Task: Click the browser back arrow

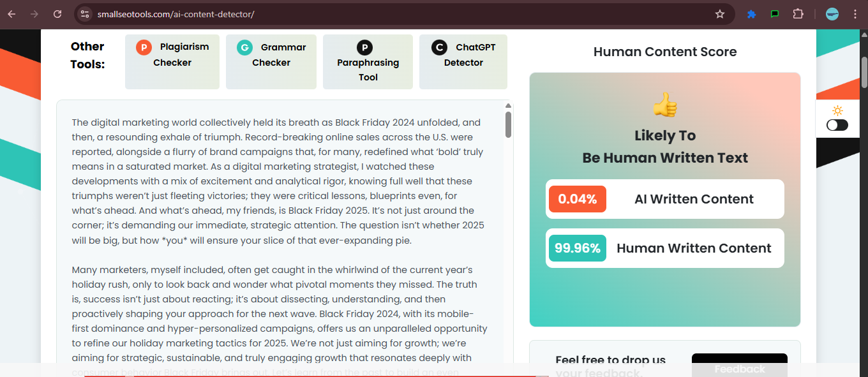Action: coord(11,14)
